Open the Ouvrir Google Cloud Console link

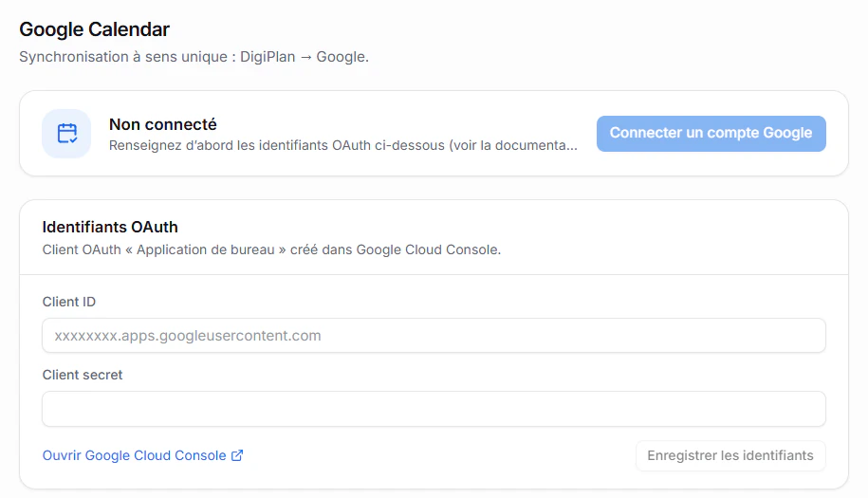tap(143, 455)
